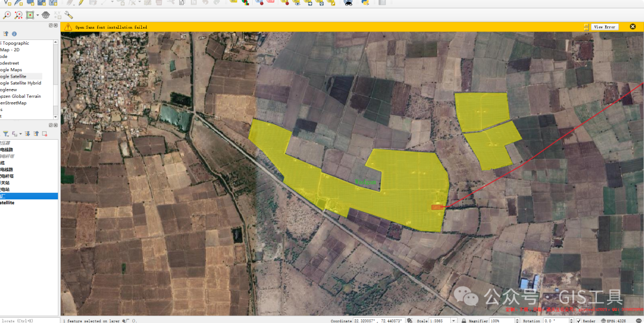This screenshot has height=323, width=644.
Task: Click the '1 feature selected on layer' status text
Action: click(100, 320)
